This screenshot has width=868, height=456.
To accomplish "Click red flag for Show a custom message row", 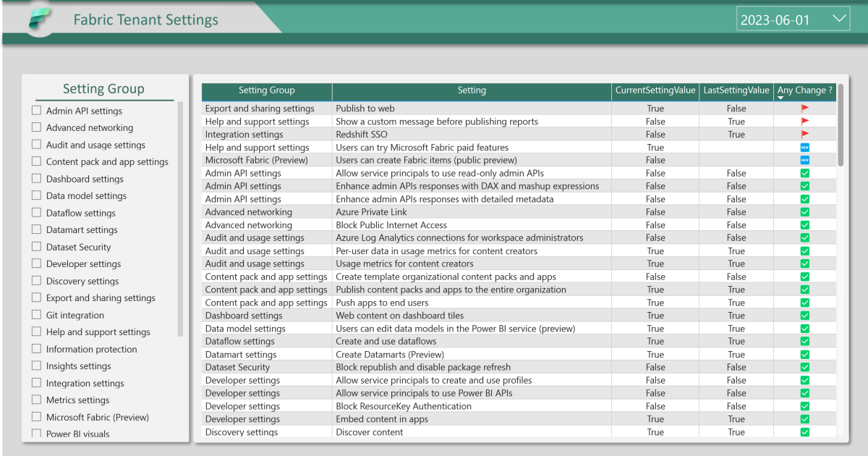I will [x=805, y=122].
